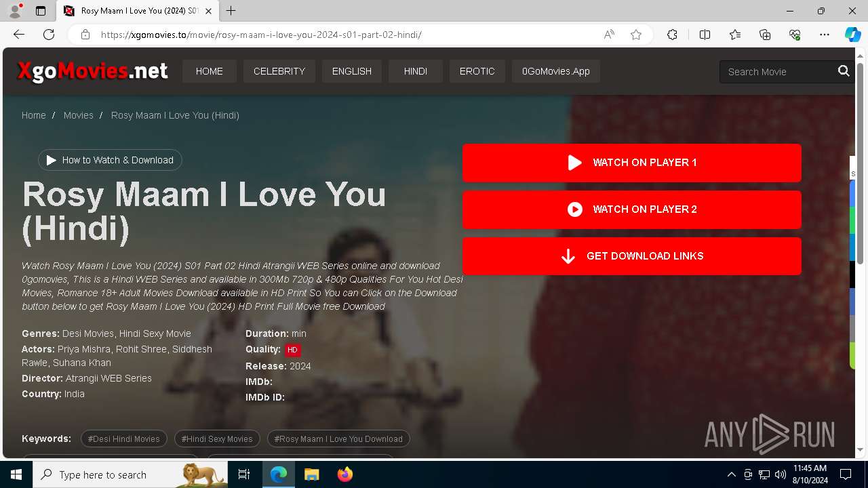
Task: Select #Rosy Maam I Love You Download tag
Action: pyautogui.click(x=338, y=439)
